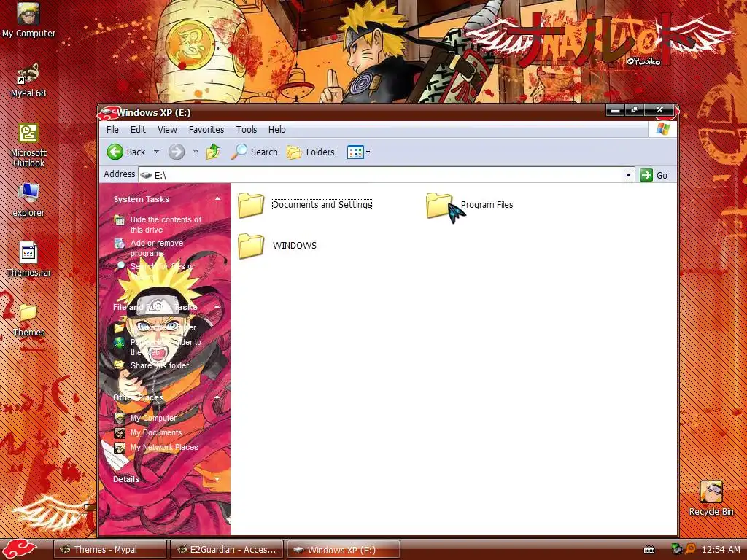Click the keyboard tray icon
Screen dimensions: 747x560
[649, 550]
